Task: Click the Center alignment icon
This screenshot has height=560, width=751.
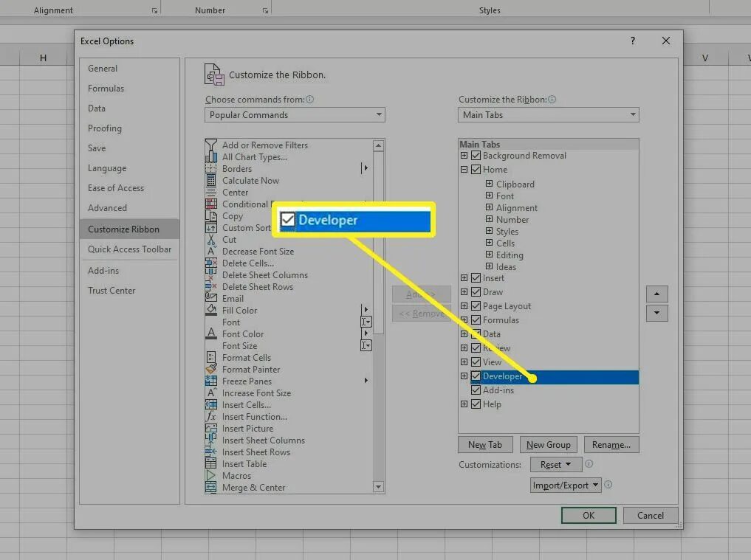Action: pyautogui.click(x=210, y=193)
